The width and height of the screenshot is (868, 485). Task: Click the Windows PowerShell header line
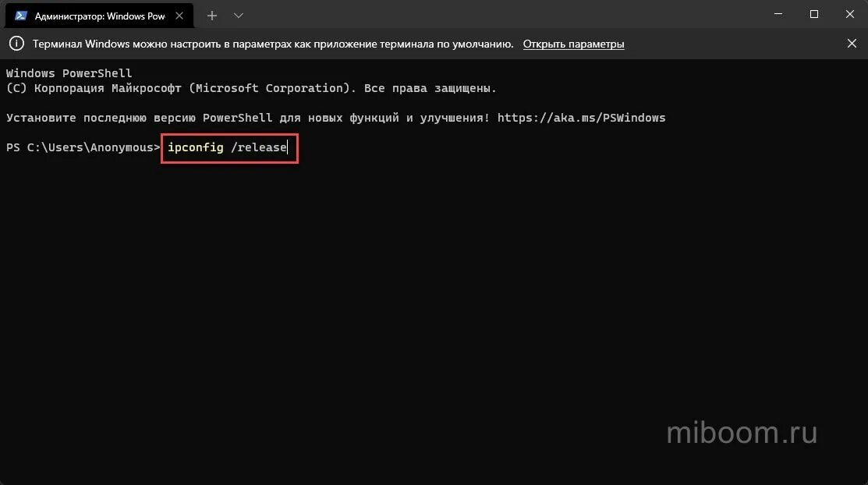pos(69,73)
